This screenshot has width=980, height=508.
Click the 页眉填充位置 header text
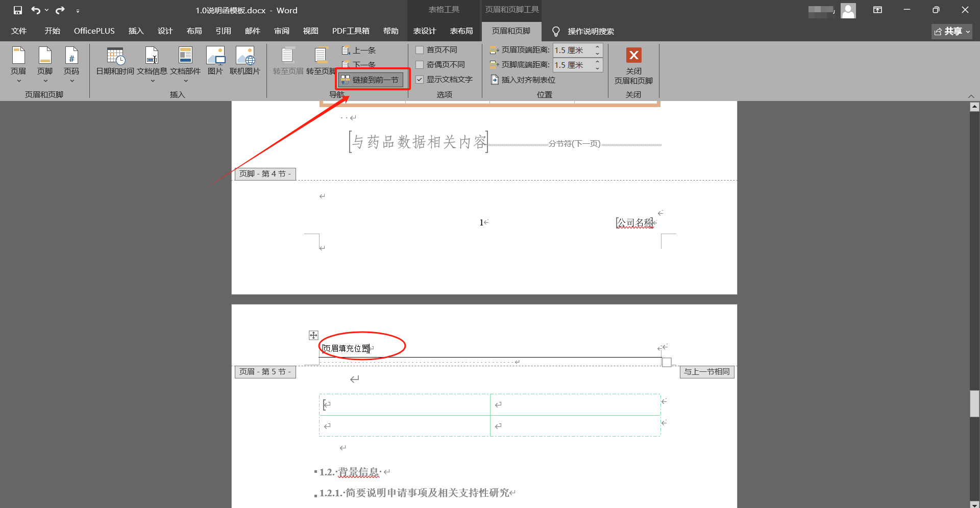coord(347,348)
